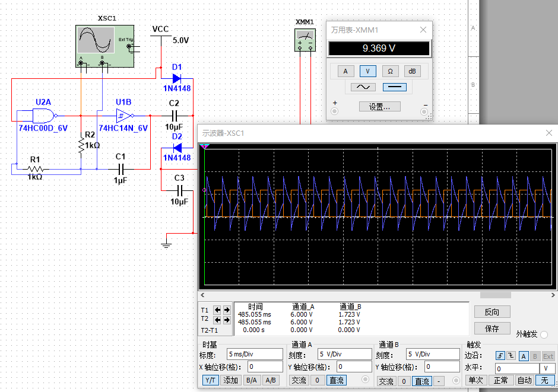Set trigger mode to 无 (None)

point(545,380)
